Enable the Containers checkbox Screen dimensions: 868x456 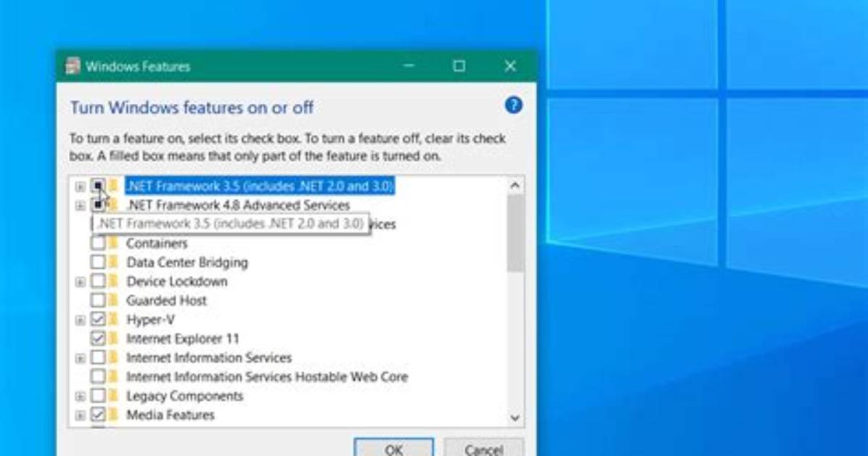[98, 243]
